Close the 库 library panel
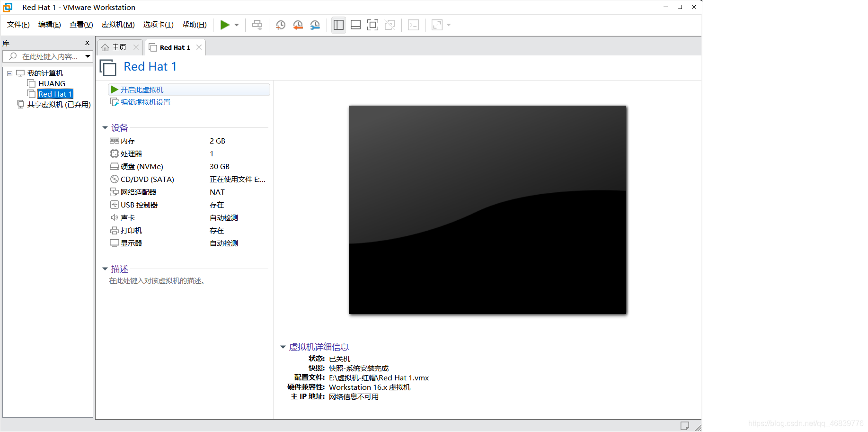 coord(87,43)
